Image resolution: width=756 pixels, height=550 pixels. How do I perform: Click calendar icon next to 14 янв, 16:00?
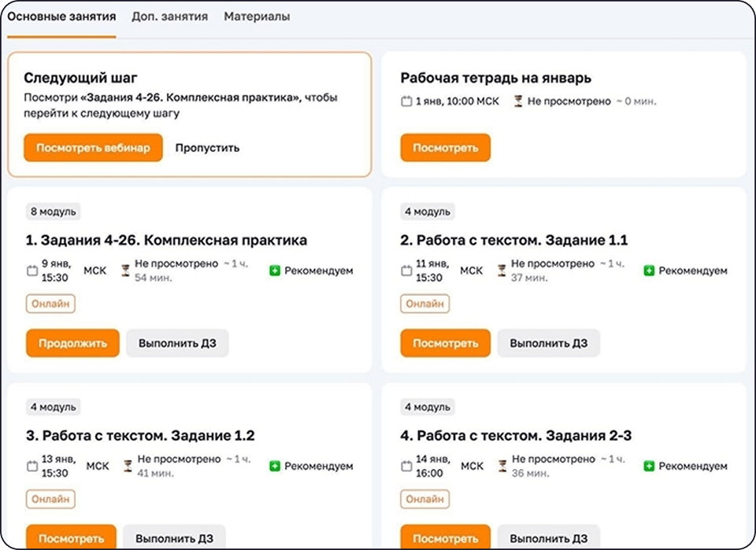(x=406, y=466)
